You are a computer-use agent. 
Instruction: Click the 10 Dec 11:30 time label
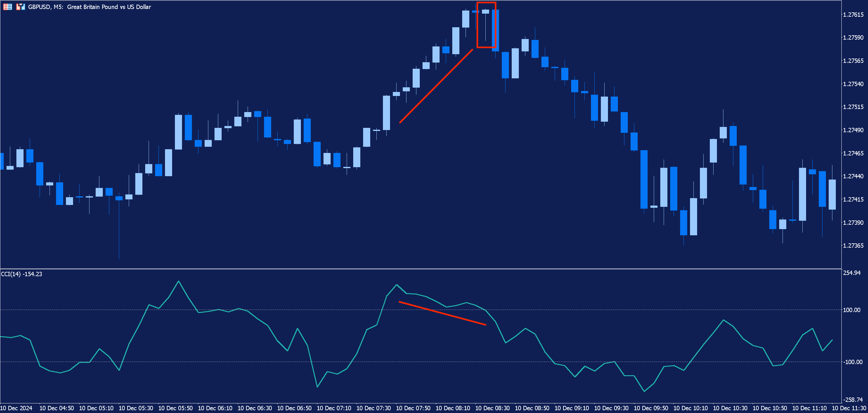[849, 408]
